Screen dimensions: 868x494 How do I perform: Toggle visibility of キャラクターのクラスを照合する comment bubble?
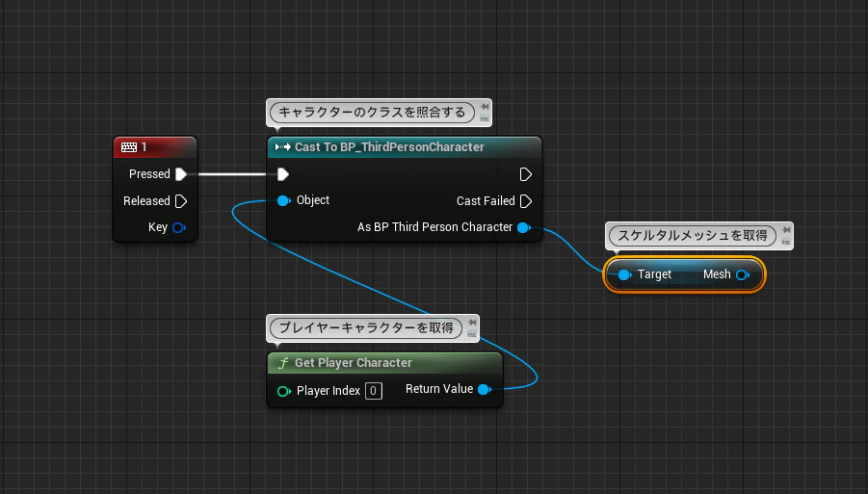485,118
